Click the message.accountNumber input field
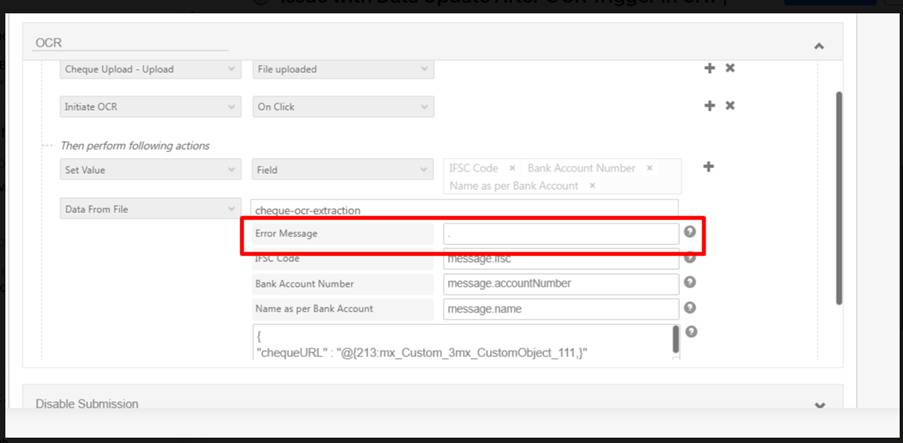This screenshot has height=443, width=903. [561, 283]
